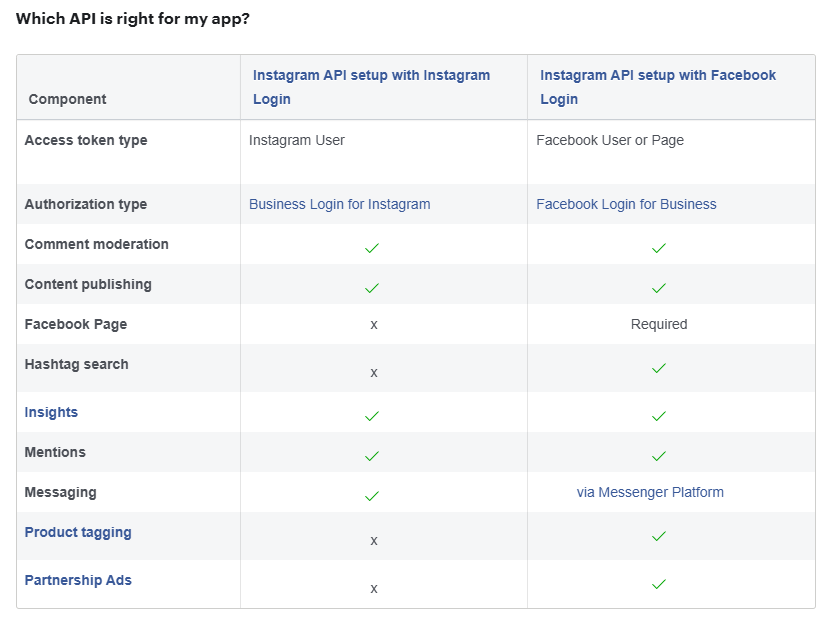Click the x mark in Hashtag search row
The height and width of the screenshot is (618, 824).
point(374,372)
